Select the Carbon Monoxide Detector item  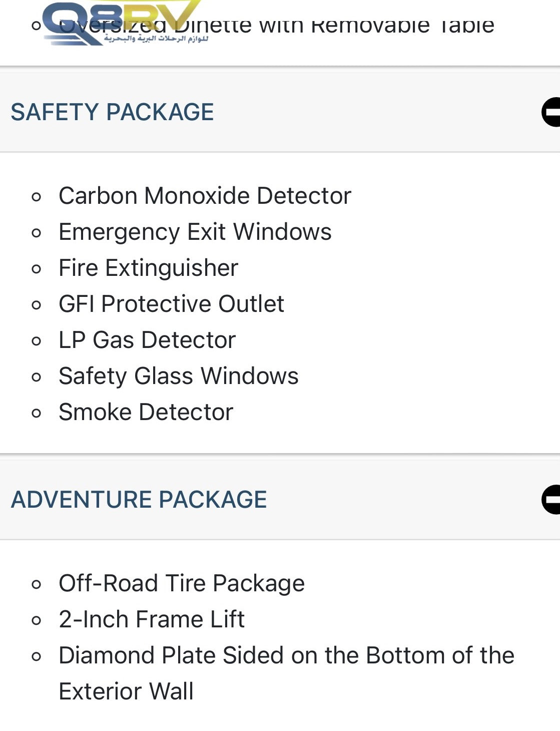[205, 196]
